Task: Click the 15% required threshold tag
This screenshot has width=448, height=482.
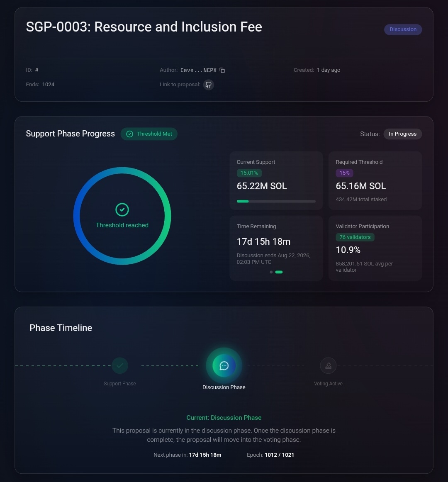Action: [x=344, y=173]
